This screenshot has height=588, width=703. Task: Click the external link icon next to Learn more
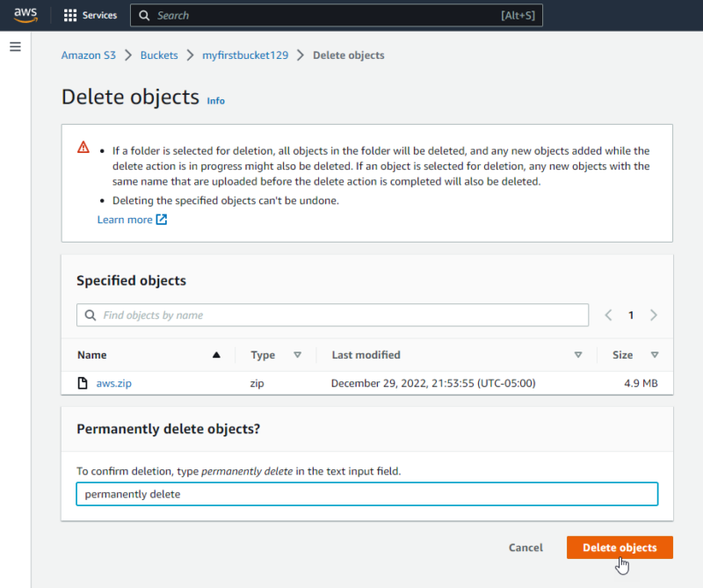159,220
